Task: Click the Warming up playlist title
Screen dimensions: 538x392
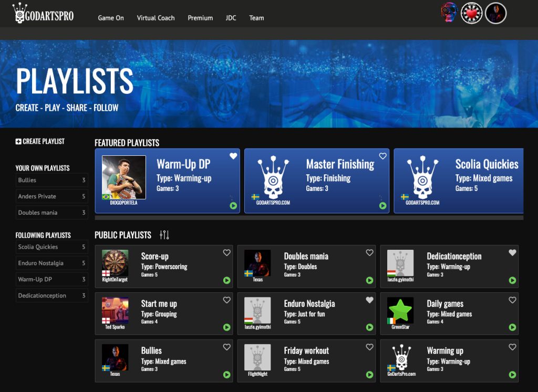Action: [x=445, y=351]
